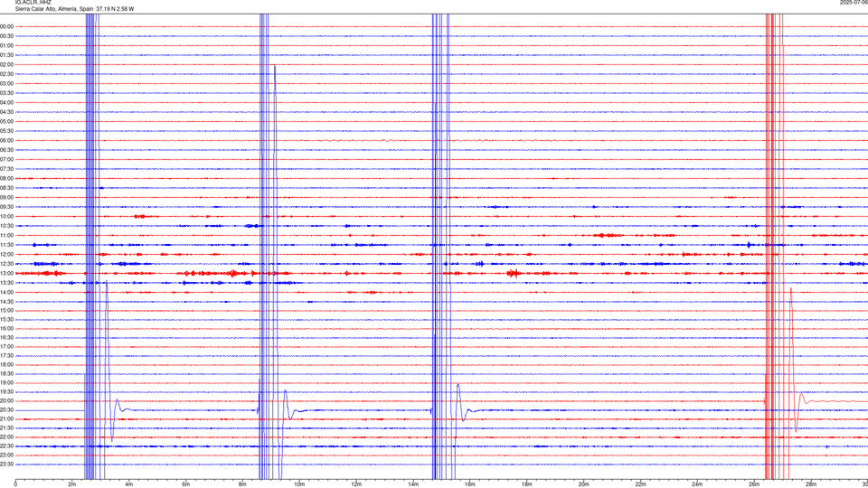Viewport: 868px width, 488px height.
Task: Click the 6m minute axis label
Action: click(186, 484)
